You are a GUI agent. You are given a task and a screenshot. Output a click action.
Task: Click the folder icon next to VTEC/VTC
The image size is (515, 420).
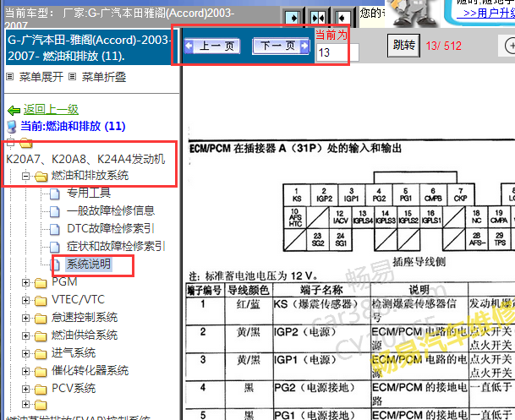pyautogui.click(x=41, y=301)
